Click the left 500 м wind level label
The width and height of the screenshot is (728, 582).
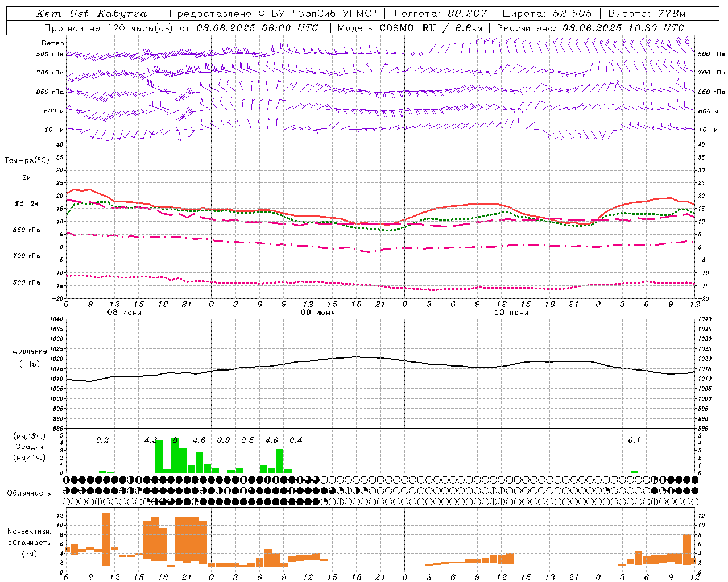[x=54, y=111]
